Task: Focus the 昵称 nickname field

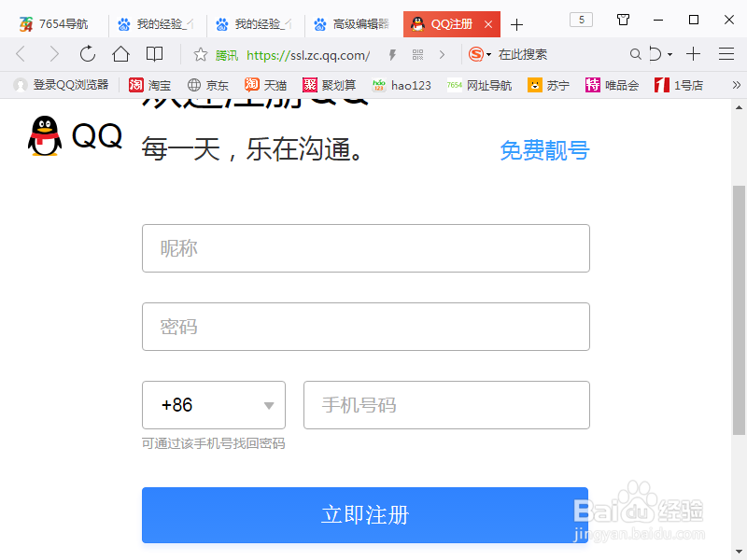Action: pyautogui.click(x=366, y=248)
